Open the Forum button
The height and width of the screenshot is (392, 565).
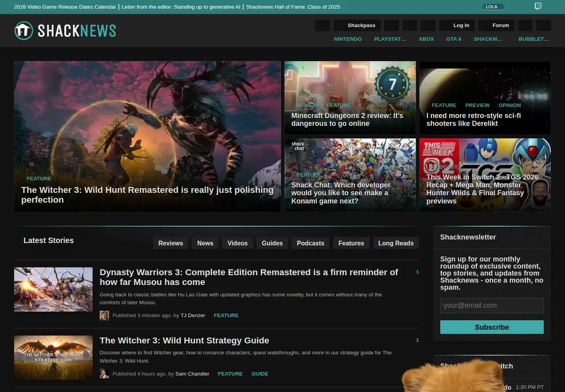coord(496,25)
